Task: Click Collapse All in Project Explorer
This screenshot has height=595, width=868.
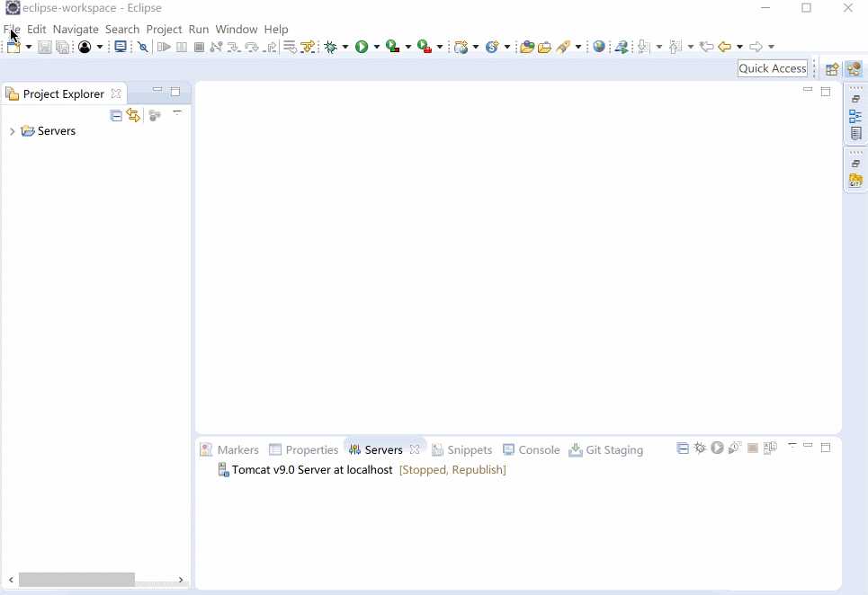Action: pos(116,116)
